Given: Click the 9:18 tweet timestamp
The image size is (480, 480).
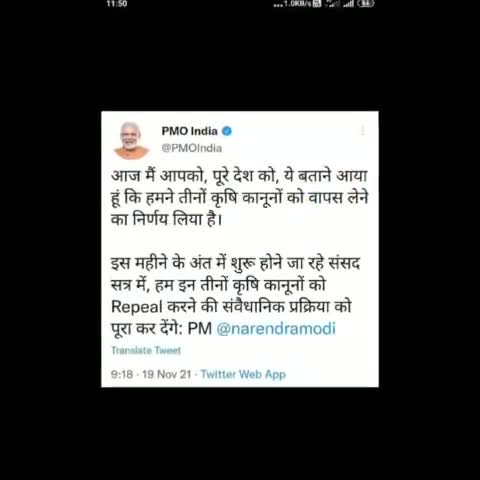Looking at the screenshot, I should [122, 374].
